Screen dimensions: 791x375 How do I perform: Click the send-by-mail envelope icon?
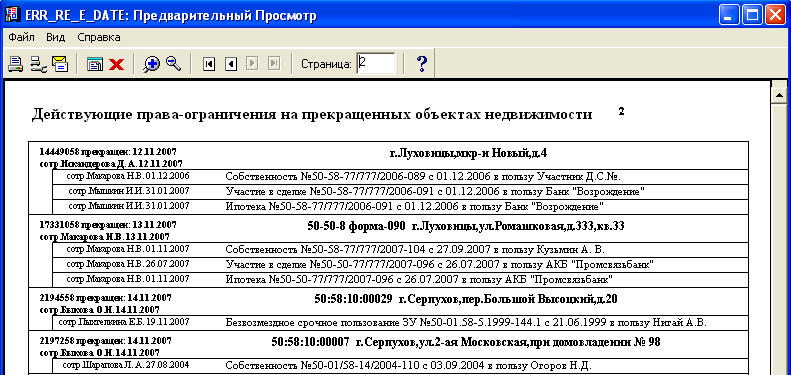60,64
